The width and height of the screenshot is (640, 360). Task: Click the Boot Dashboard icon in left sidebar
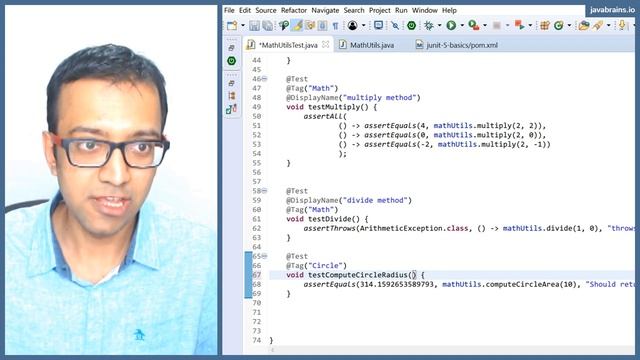pos(231,61)
